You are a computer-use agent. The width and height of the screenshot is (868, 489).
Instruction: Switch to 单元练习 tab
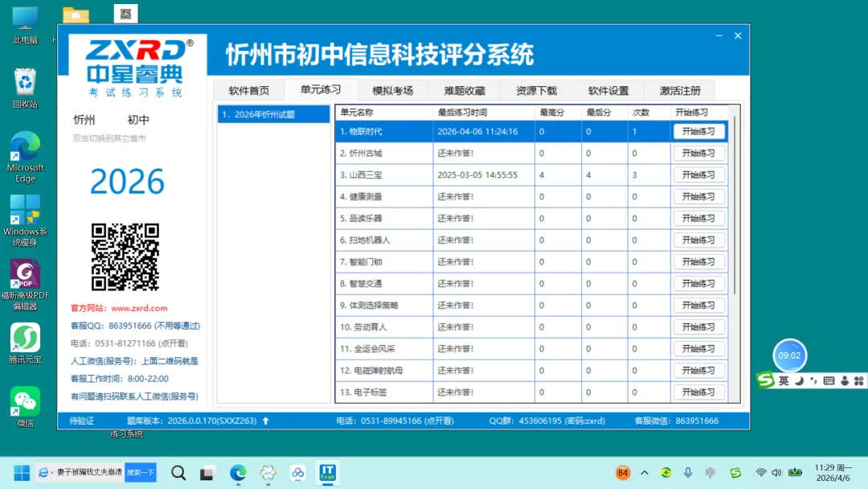pyautogui.click(x=321, y=90)
